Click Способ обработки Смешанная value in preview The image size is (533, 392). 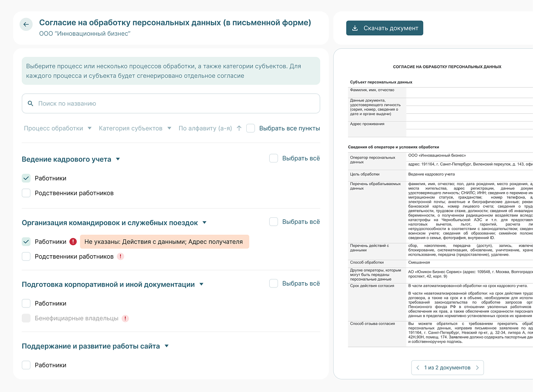[x=419, y=263]
